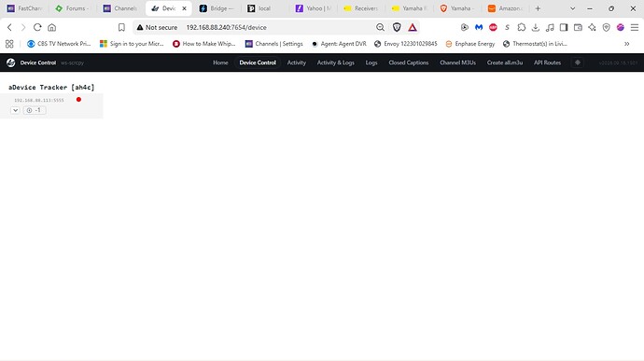Viewport: 644px width, 361px height.
Task: Open Envoy 122301029845 bookmark
Action: pos(406,44)
